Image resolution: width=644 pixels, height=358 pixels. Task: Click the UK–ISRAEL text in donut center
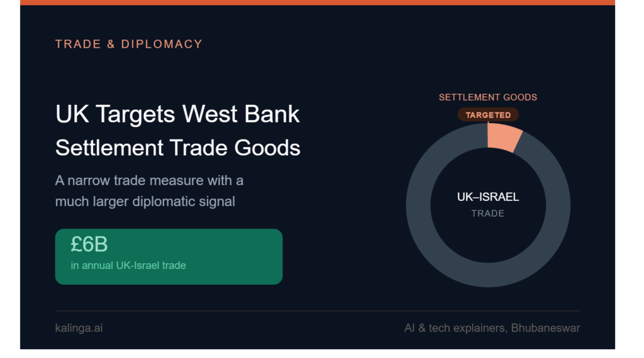pos(488,197)
